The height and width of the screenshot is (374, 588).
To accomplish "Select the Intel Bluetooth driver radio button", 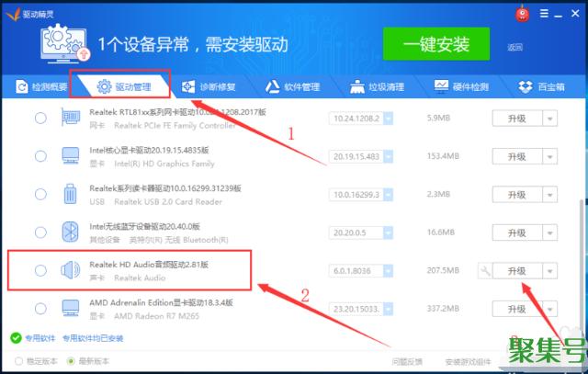I will 40,232.
